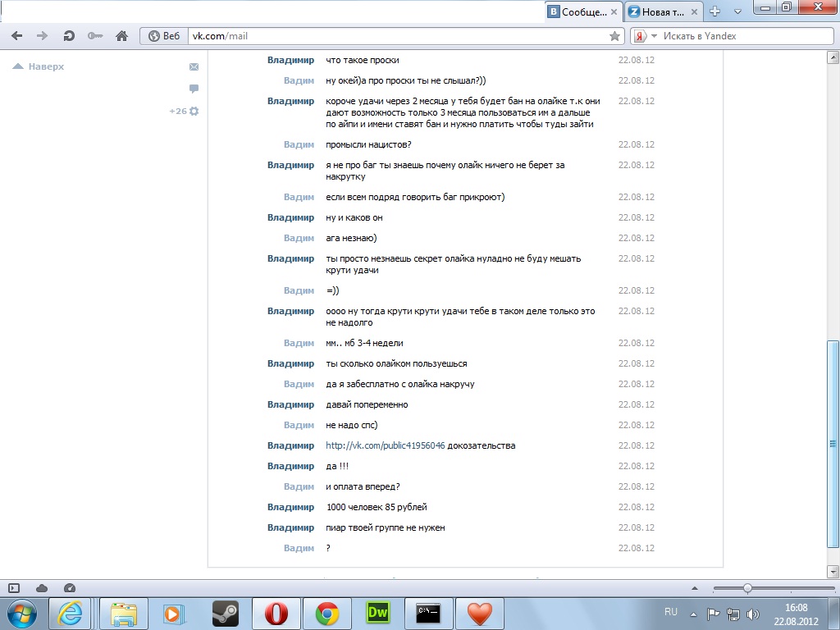The height and width of the screenshot is (630, 840).
Task: Go back with the browser back arrow
Action: click(16, 36)
